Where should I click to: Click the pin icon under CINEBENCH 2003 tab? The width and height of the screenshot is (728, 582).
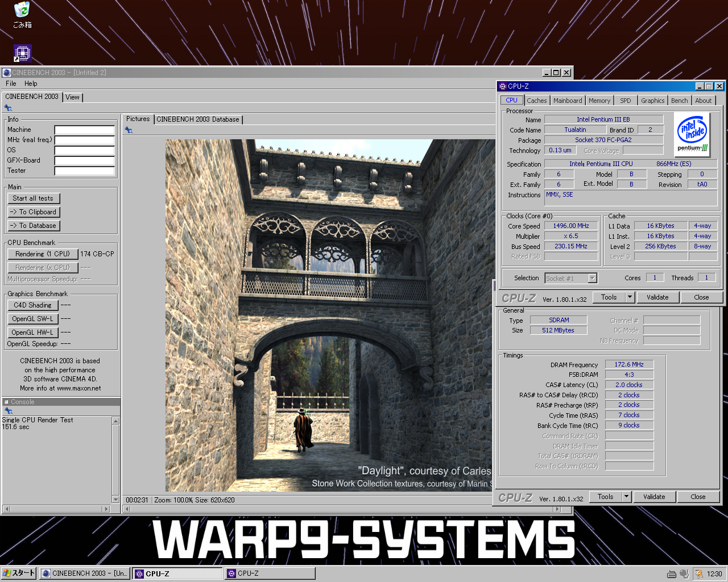point(8,108)
